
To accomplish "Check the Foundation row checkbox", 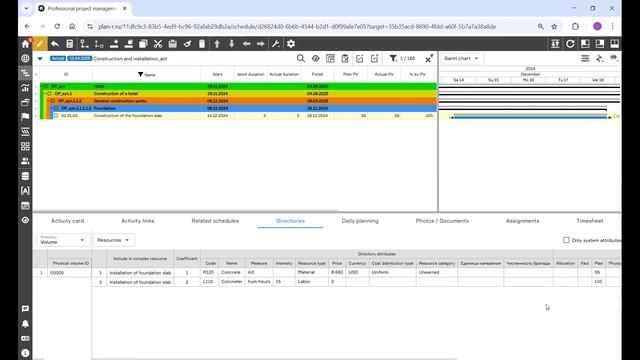I will tap(56, 108).
